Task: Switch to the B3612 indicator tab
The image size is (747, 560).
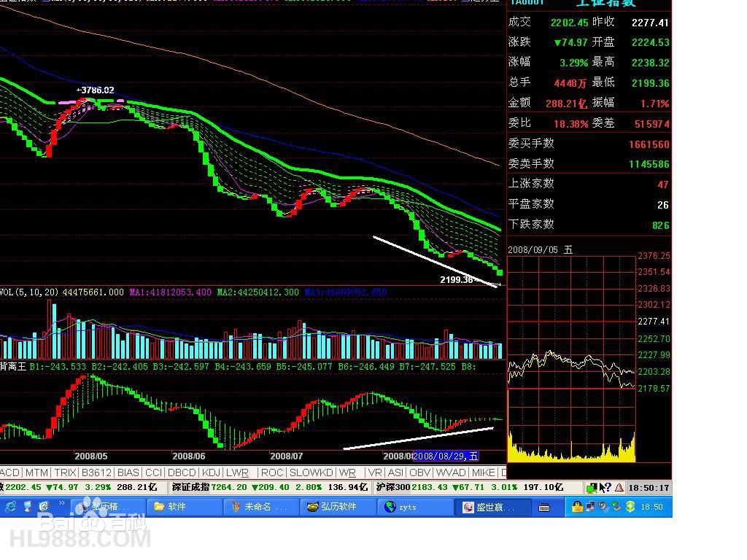Action: coord(97,472)
